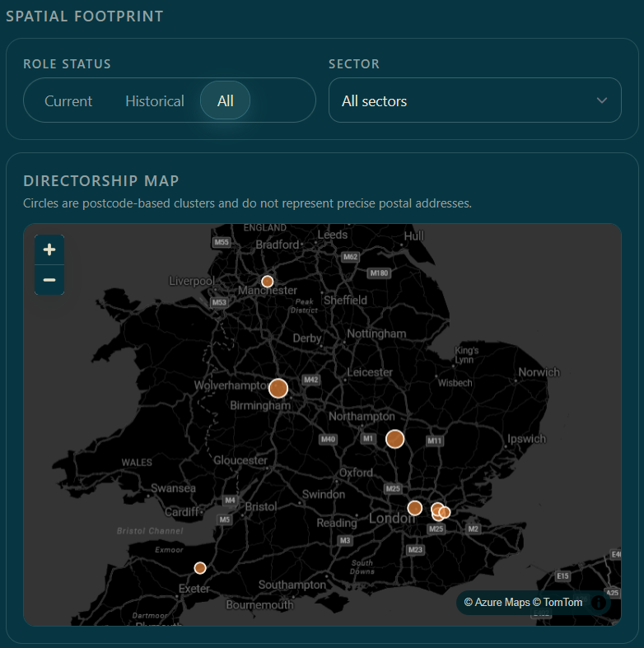Click the cluster circle south of Northampton
Image resolution: width=644 pixels, height=648 pixels.
coord(394,439)
